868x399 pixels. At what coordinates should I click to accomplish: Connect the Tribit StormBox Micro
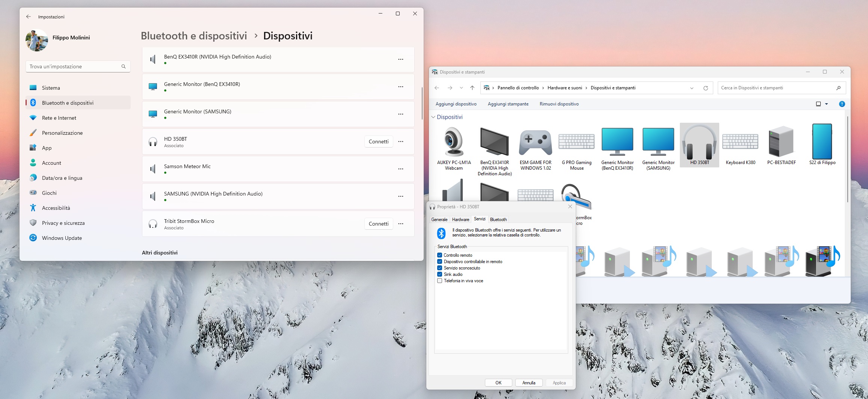pyautogui.click(x=379, y=224)
